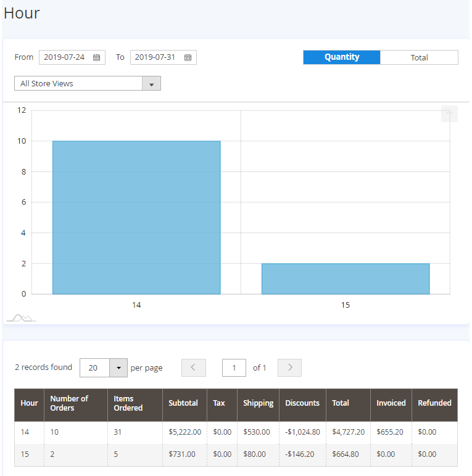Viewport: 472px width, 476px height.
Task: Go to the previous page arrow
Action: (193, 367)
